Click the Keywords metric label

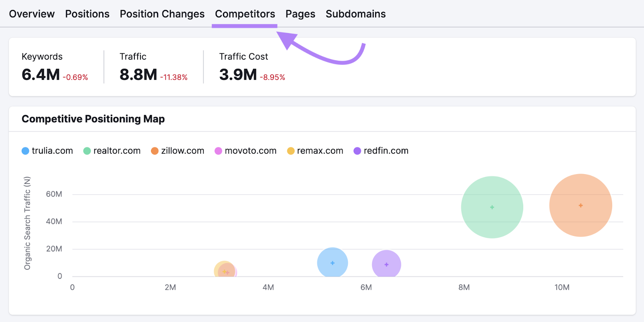pyautogui.click(x=42, y=57)
